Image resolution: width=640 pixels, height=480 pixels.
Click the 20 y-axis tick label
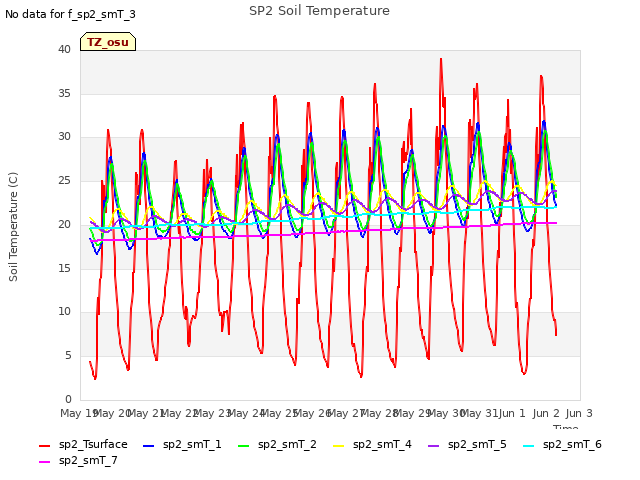(64, 224)
